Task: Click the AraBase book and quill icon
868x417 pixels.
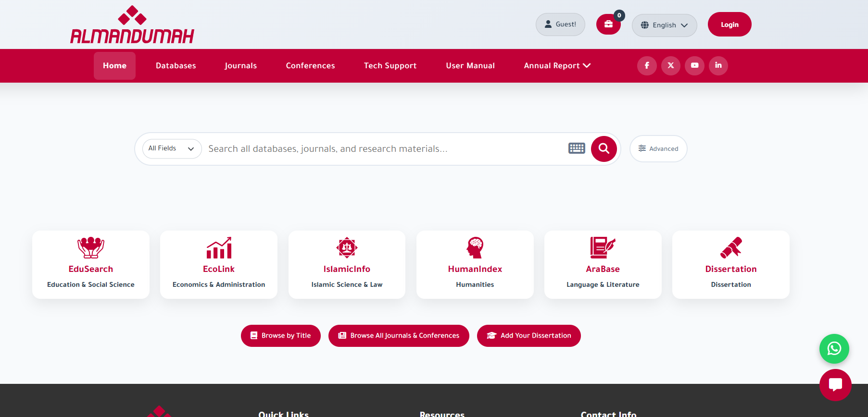Action: click(603, 248)
